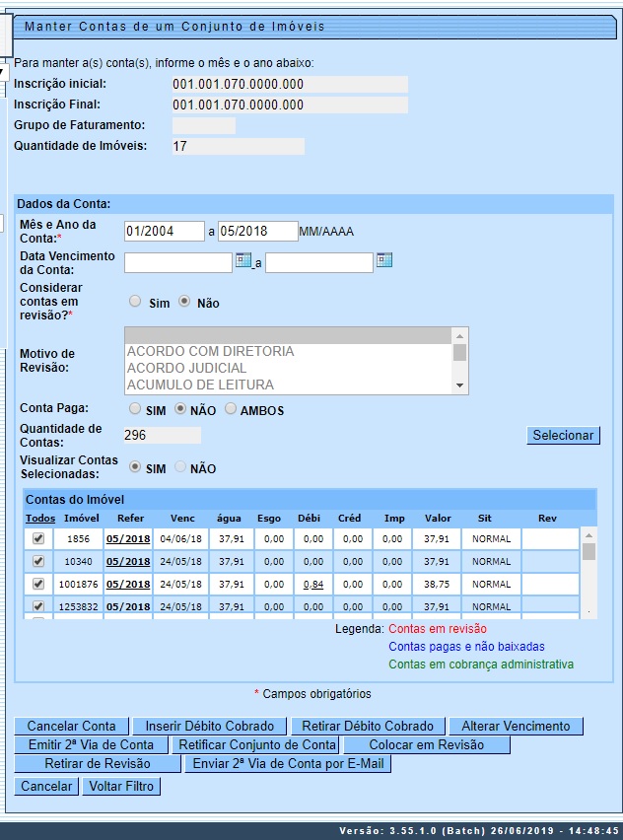The width and height of the screenshot is (623, 840).
Task: Uncheck the checkbox for imóvel 1856
Action: coord(38,539)
